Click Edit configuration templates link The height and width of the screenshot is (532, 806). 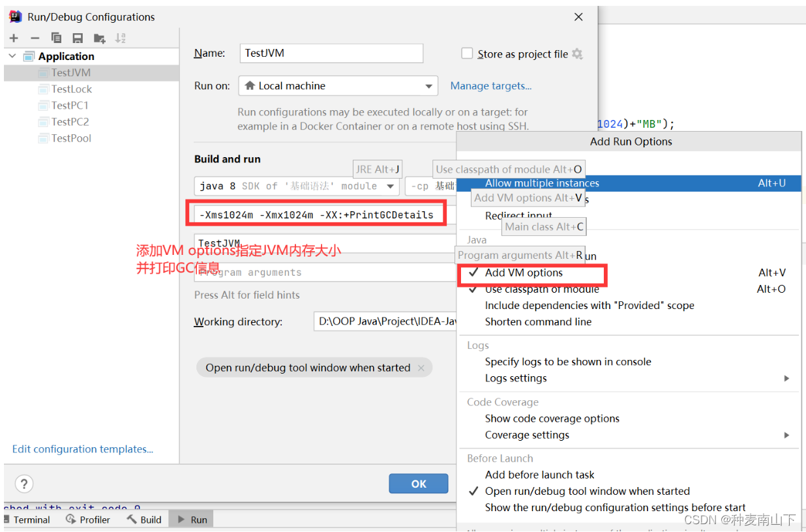point(83,449)
